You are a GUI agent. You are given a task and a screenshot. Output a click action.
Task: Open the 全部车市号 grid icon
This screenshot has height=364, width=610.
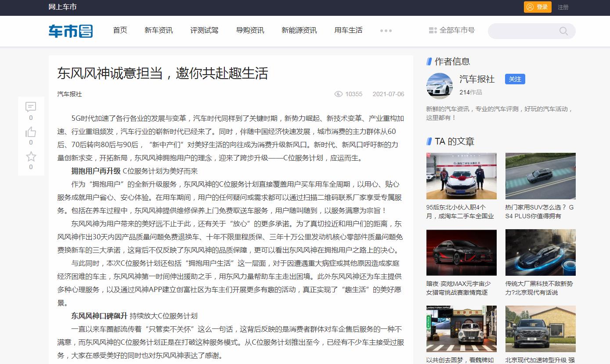click(433, 30)
